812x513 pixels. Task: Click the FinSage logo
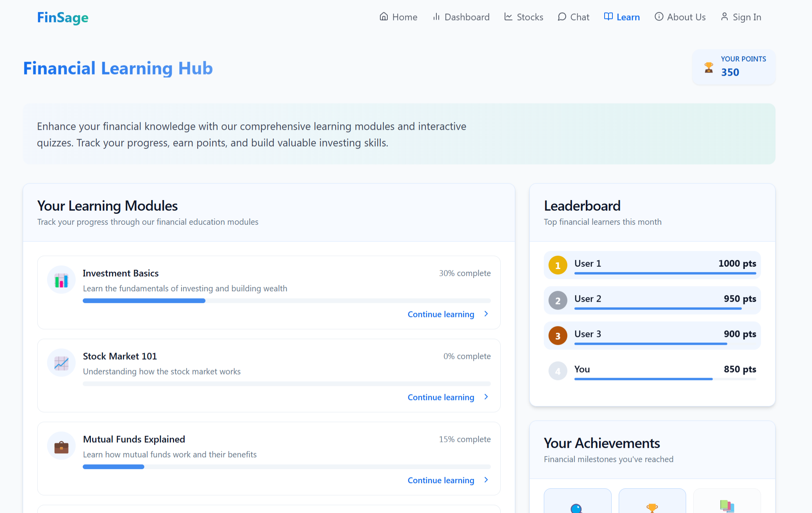coord(63,17)
